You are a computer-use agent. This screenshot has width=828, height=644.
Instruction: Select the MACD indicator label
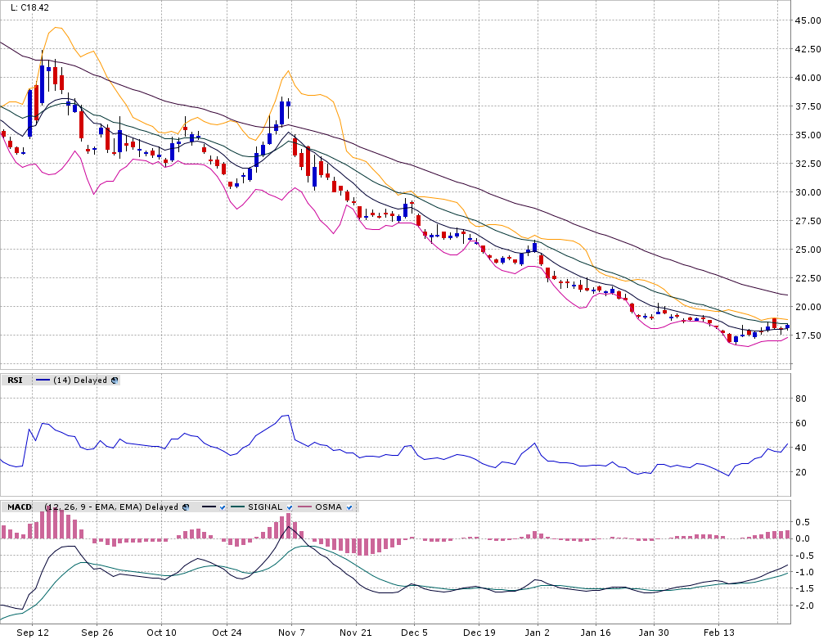[20, 507]
